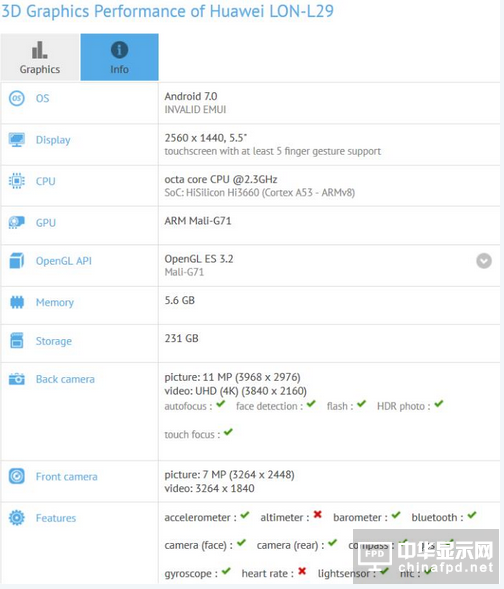Switch to the Graphics tab
504x589 pixels.
click(x=40, y=57)
